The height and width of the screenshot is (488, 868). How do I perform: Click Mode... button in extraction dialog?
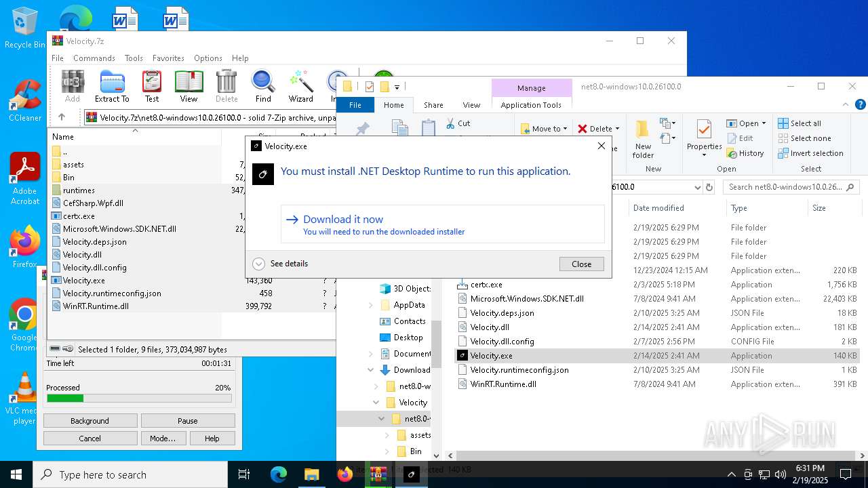[x=162, y=439]
